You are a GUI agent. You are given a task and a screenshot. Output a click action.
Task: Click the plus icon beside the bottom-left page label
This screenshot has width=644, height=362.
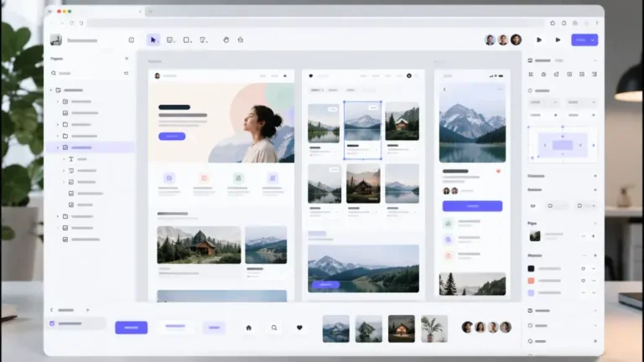87,310
